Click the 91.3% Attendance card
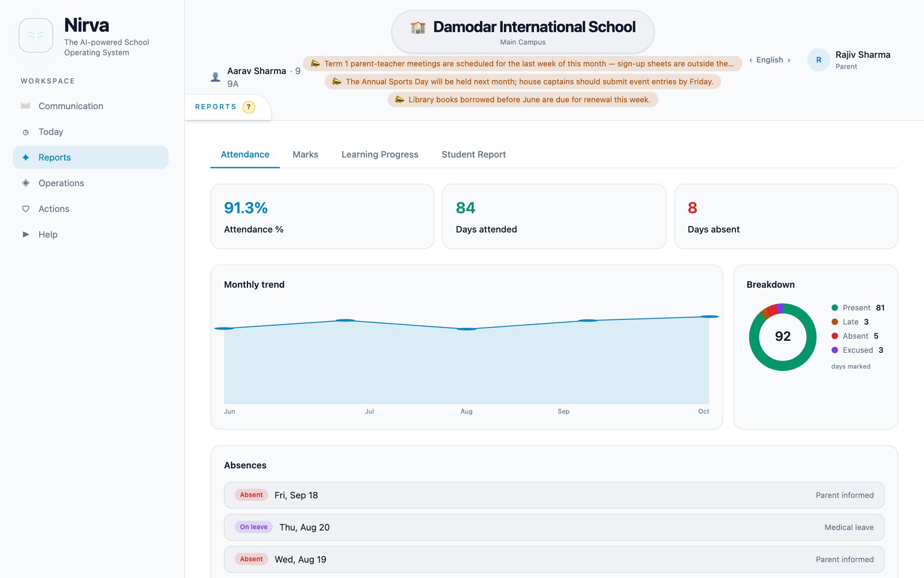This screenshot has width=924, height=578. coord(322,216)
